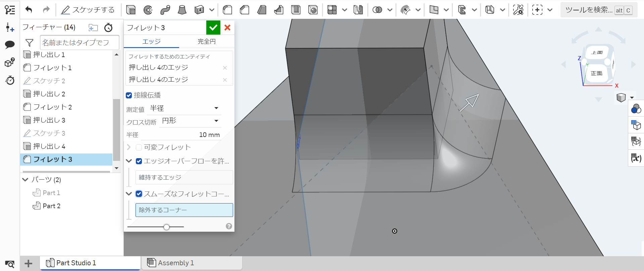Open the feature list sidebar icon
Image resolution: width=644 pixels, height=271 pixels.
coord(10,10)
